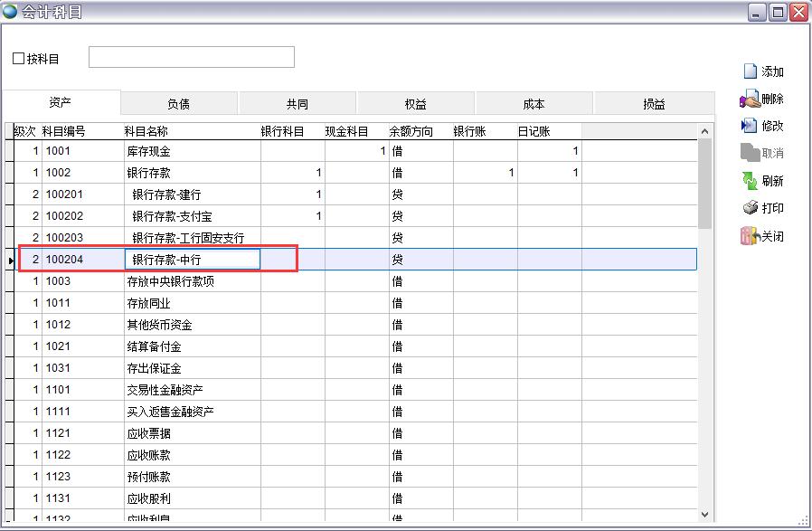The height and width of the screenshot is (531, 812).
Task: Click the 余额方向 column header
Action: click(x=411, y=131)
